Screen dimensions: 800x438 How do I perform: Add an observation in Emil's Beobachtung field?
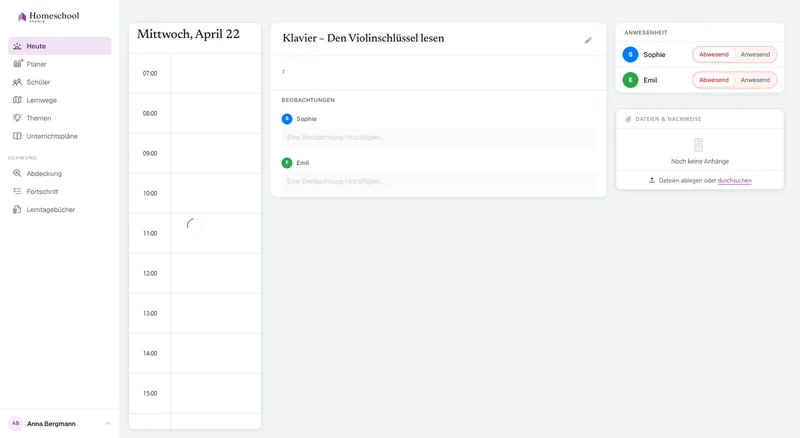tap(438, 181)
